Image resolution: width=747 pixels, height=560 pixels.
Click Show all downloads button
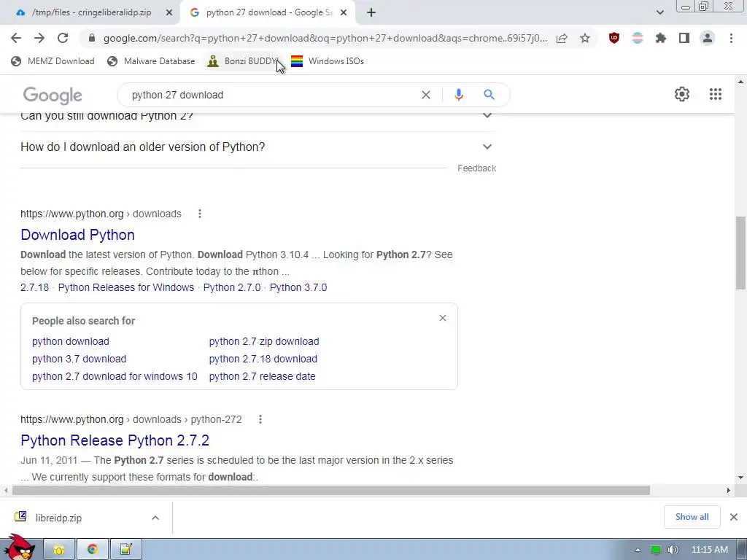[692, 517]
